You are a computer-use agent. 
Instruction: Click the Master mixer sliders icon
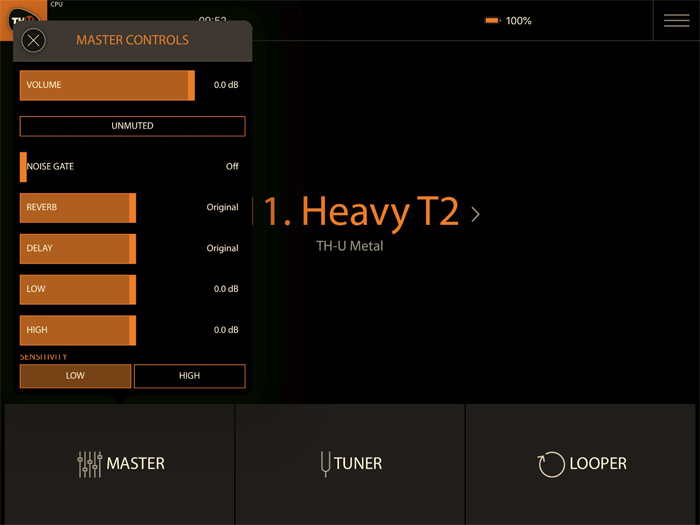(89, 463)
